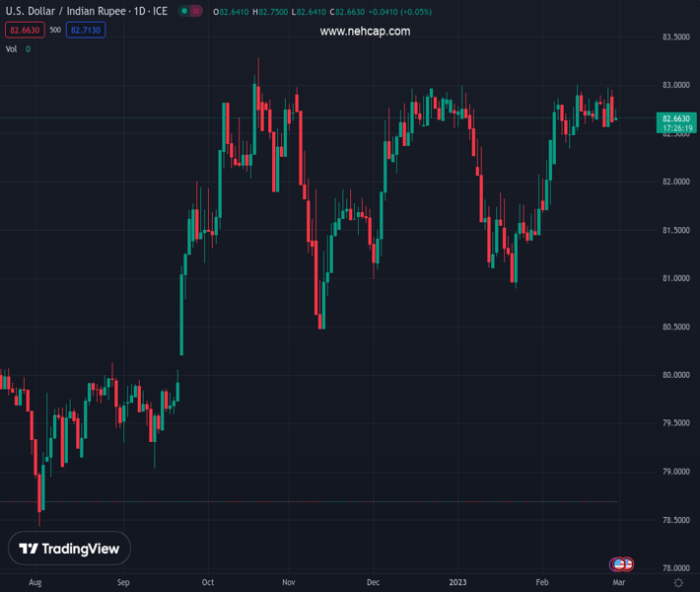Image resolution: width=700 pixels, height=592 pixels.
Task: Click the spread value 500 between the prices
Action: tap(55, 30)
